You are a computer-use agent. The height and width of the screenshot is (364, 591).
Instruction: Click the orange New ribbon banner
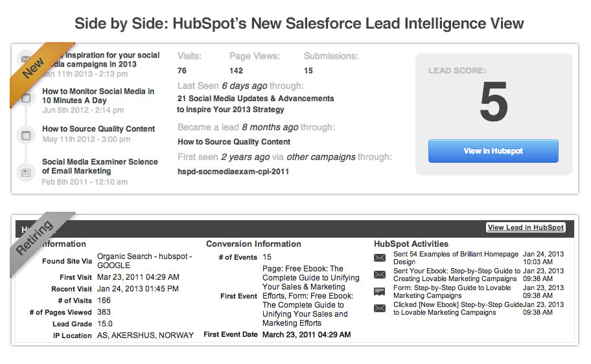tap(34, 69)
